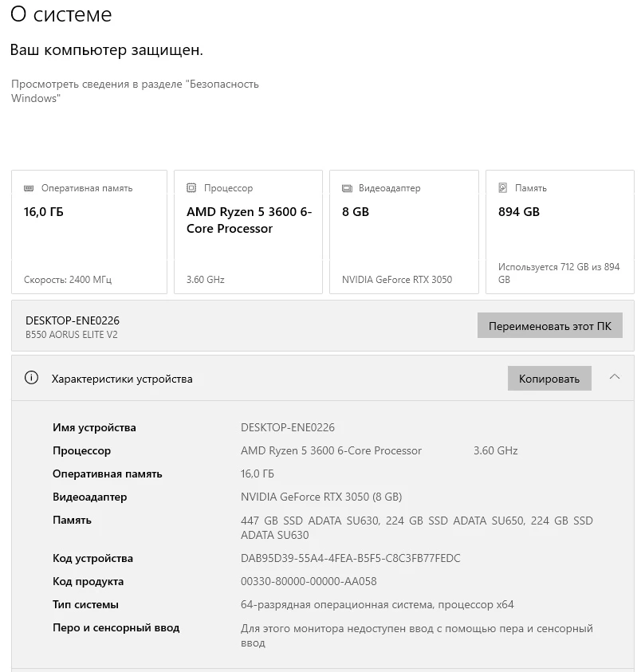This screenshot has height=672, width=641.
Task: Click the processor chip icon
Action: 191,189
